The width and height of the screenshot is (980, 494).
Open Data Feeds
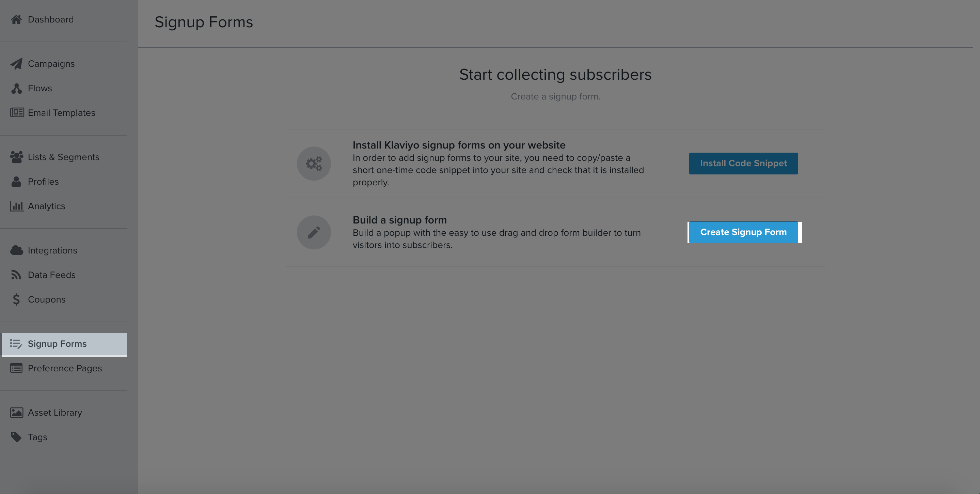coord(52,275)
